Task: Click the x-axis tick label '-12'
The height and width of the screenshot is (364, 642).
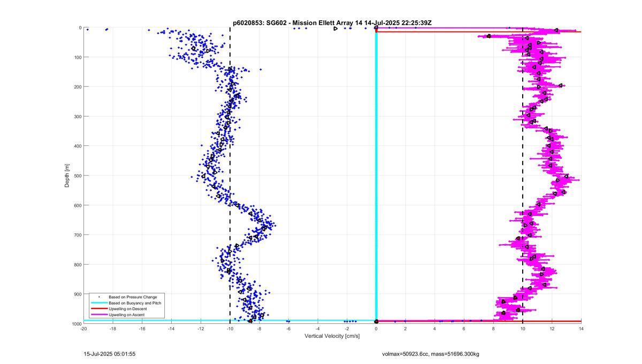Action: 201,329
